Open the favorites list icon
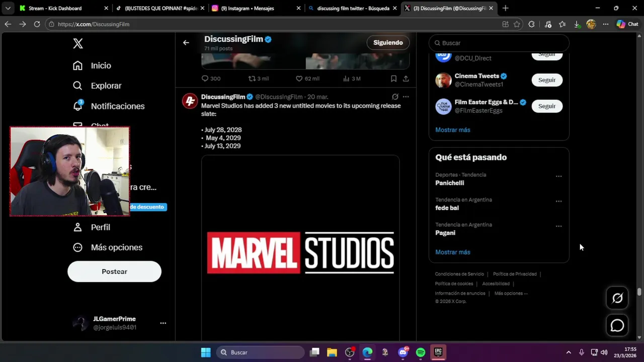This screenshot has width=644, height=362. pyautogui.click(x=562, y=24)
